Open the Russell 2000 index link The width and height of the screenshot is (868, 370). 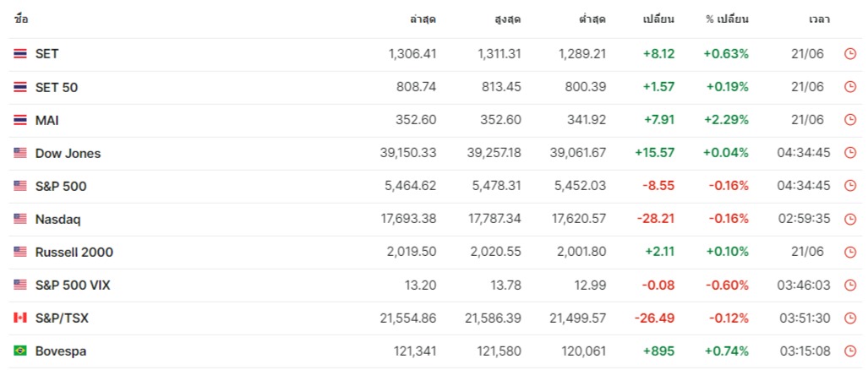[74, 252]
